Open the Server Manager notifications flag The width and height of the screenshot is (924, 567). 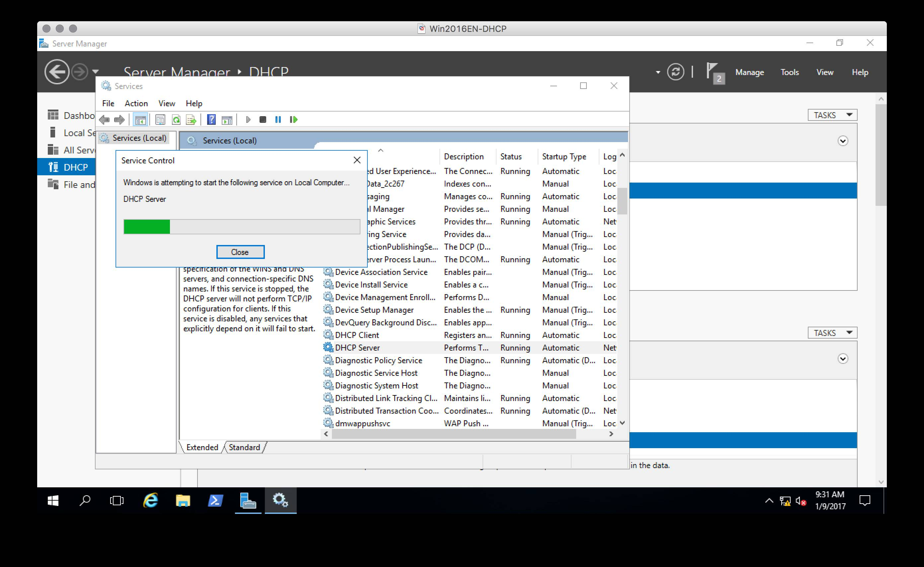coord(714,72)
